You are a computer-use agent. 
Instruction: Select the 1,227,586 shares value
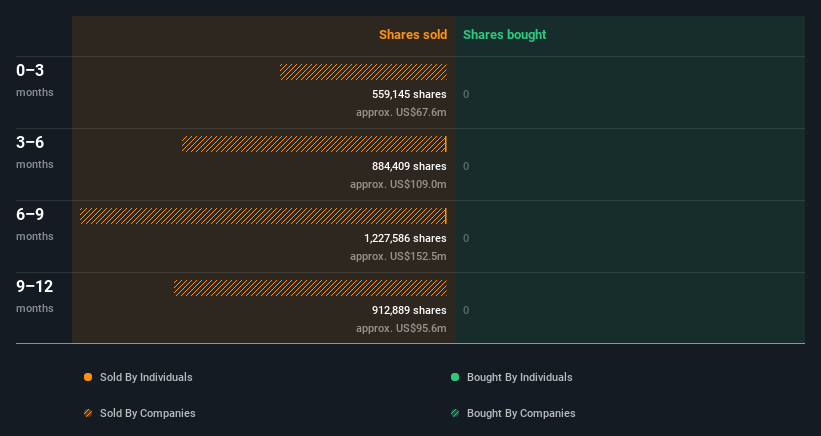[405, 238]
